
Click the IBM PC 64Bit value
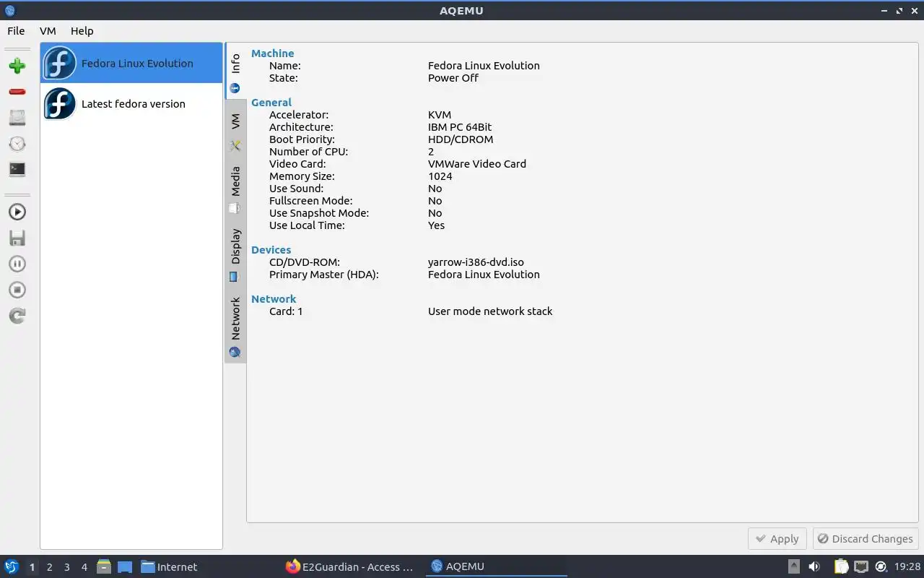(x=460, y=127)
